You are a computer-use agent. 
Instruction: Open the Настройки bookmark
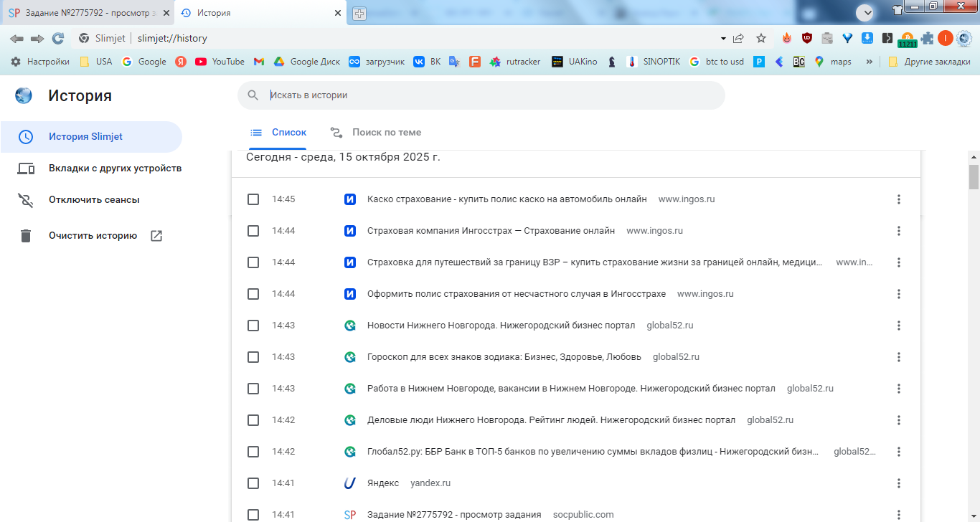[40, 62]
